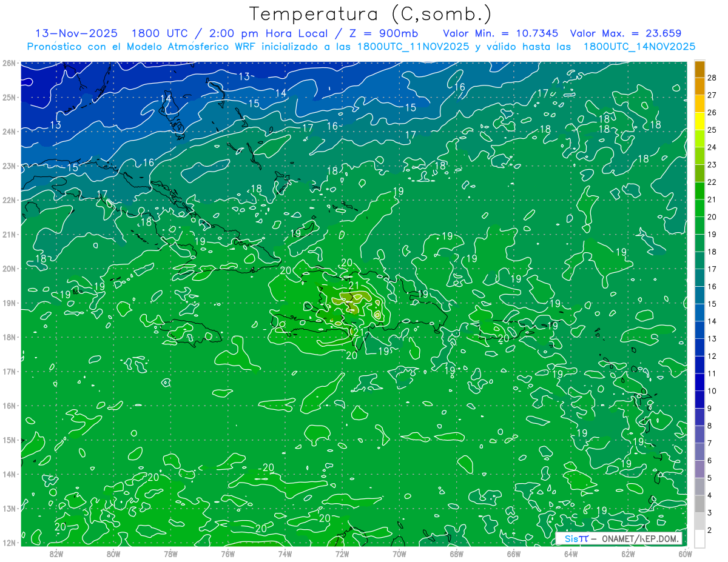Screen dimensions: 728x562
Task: Click 'Valor Min. = 10.7345' text
Action: [500, 34]
